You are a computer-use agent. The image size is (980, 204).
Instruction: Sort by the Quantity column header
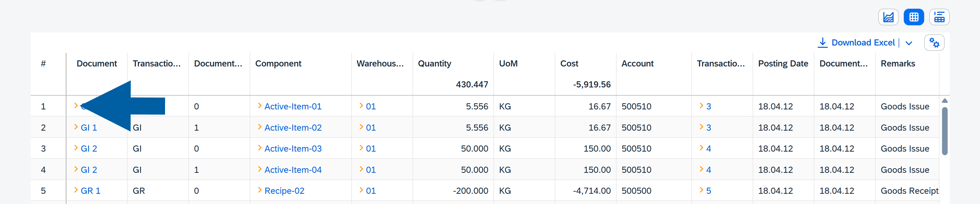pyautogui.click(x=434, y=64)
